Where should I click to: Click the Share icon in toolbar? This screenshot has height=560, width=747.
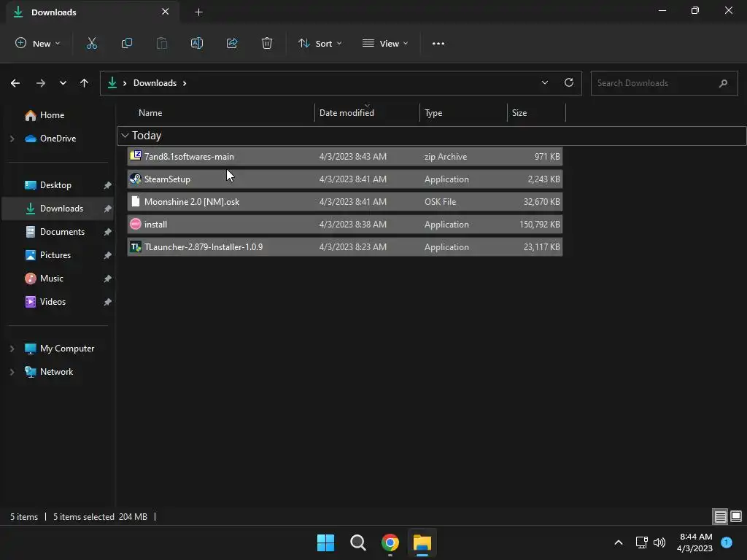coord(232,43)
